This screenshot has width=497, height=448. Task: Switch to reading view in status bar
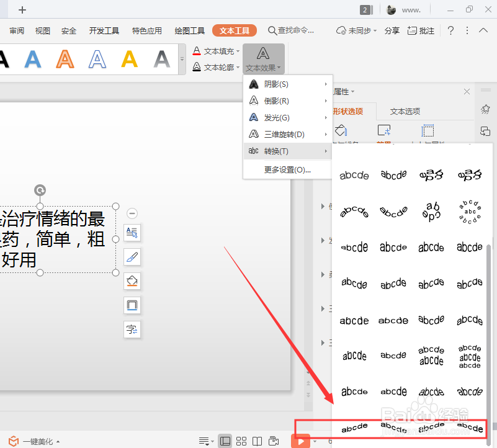coord(257,441)
